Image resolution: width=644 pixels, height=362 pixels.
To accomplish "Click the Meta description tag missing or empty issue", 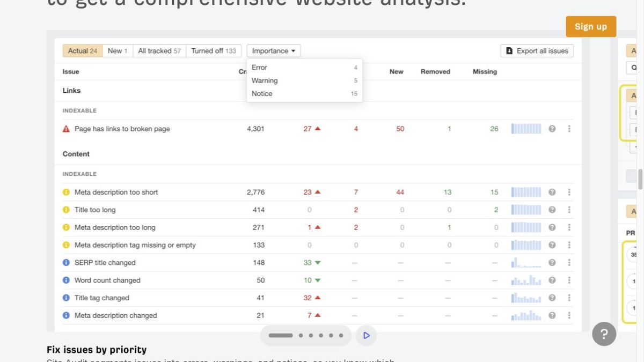I will coord(135,245).
